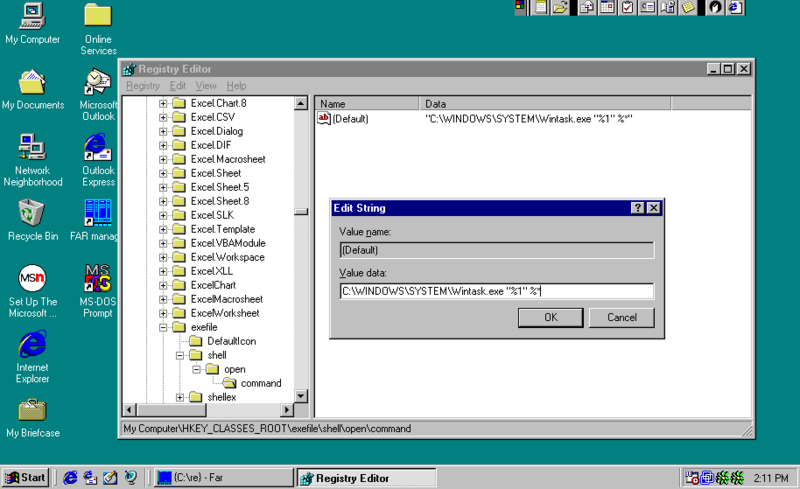This screenshot has height=489, width=800.
Task: Click the Task Scheduler tray icon
Action: pyautogui.click(x=692, y=478)
